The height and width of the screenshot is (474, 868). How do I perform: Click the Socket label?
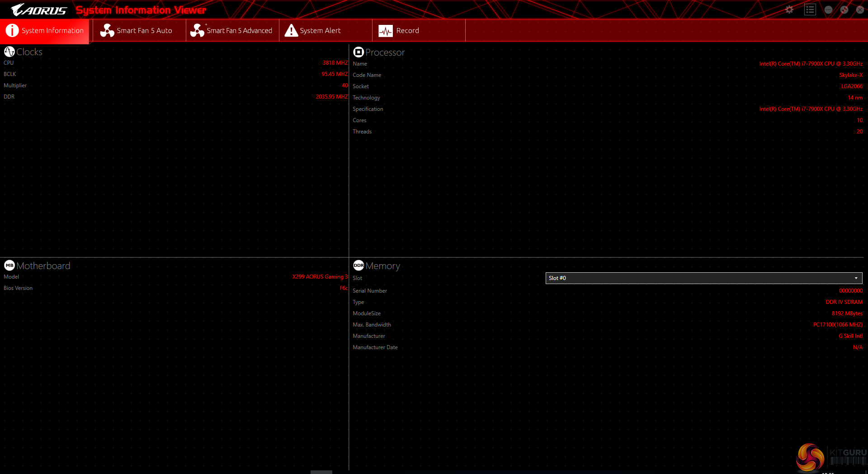pos(361,86)
